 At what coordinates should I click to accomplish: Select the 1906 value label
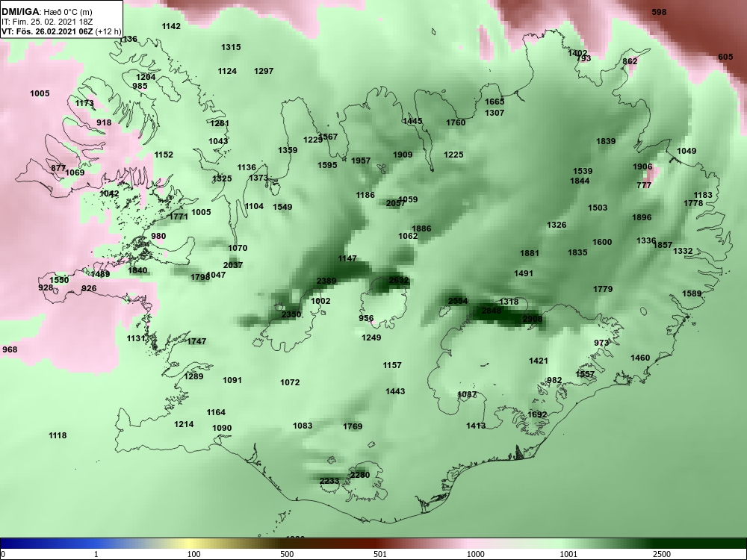pyautogui.click(x=642, y=167)
